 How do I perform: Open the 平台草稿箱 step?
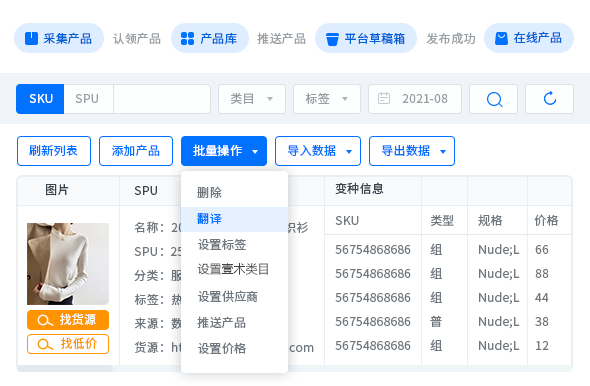(366, 38)
